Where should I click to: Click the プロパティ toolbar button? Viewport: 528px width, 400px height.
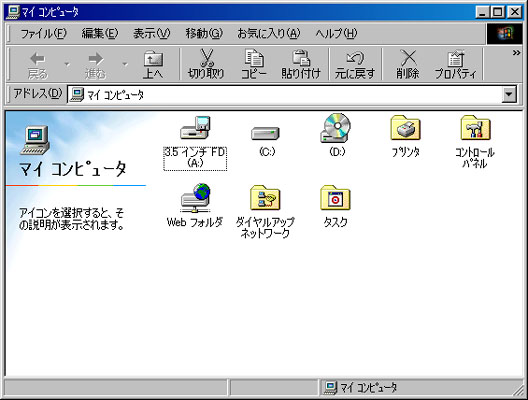click(456, 64)
